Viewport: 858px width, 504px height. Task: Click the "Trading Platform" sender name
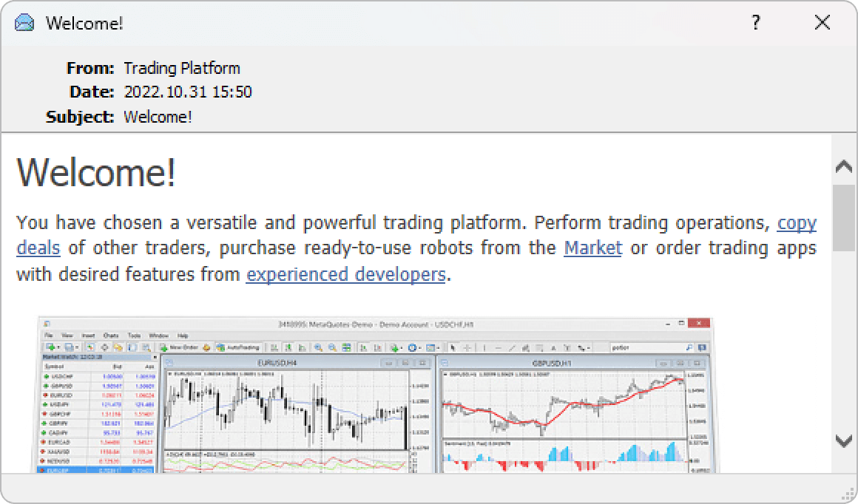pyautogui.click(x=181, y=69)
